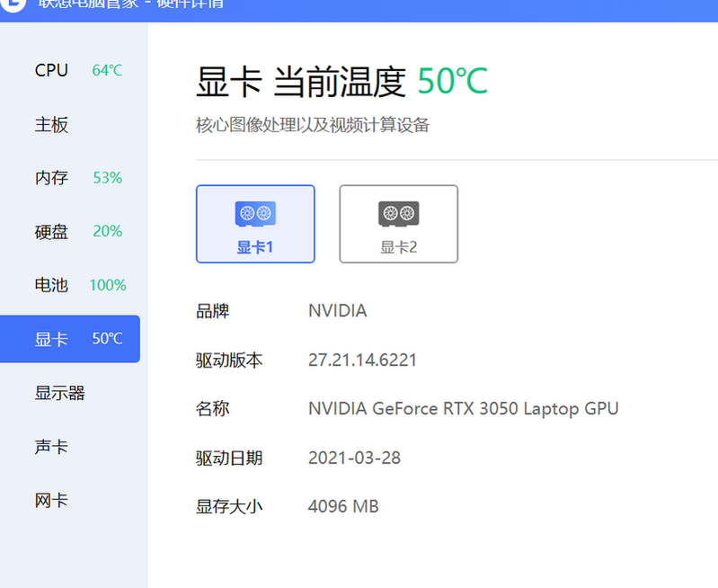The height and width of the screenshot is (588, 718).
Task: Click the brand value NVIDIA
Action: (x=338, y=311)
